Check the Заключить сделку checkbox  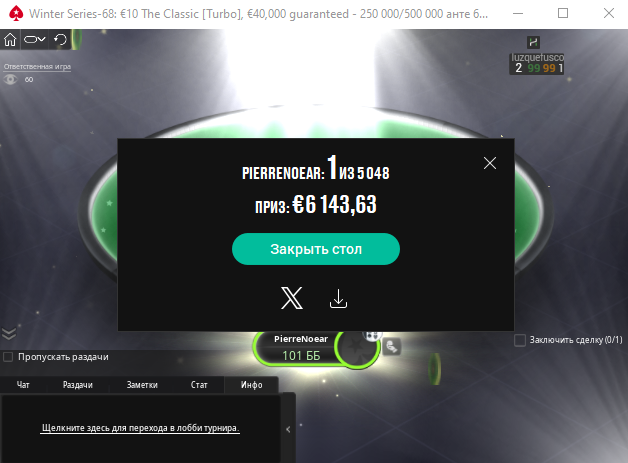tap(519, 340)
